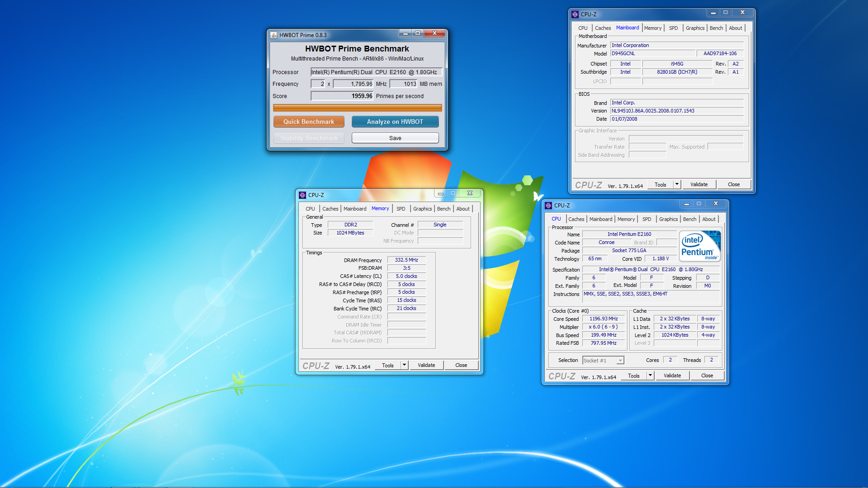Minimize the CPU-Z CPU window
This screenshot has width=868, height=488.
point(687,204)
